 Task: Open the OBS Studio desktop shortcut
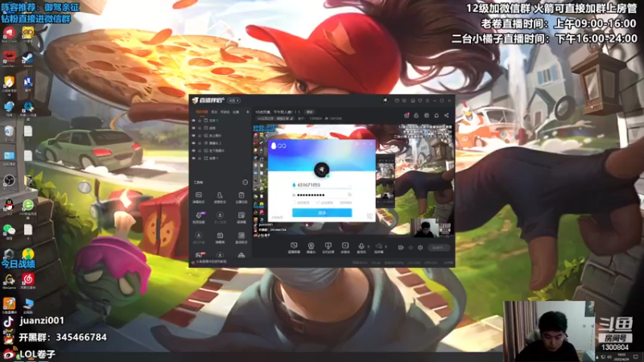[9, 182]
